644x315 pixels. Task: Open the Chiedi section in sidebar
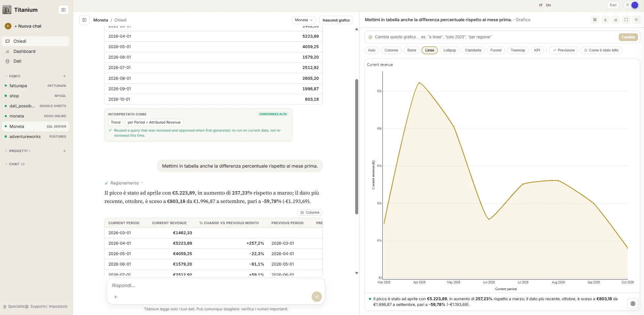(x=35, y=41)
